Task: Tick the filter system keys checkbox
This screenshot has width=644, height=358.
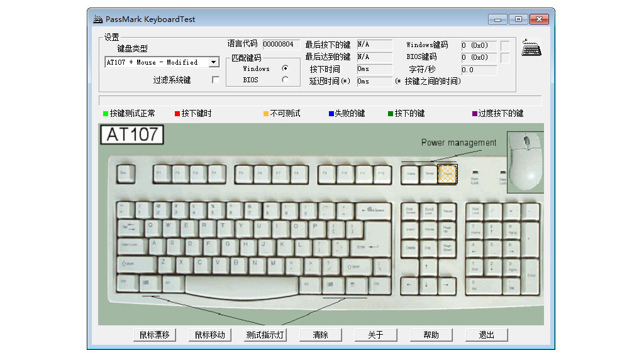Action: [x=216, y=80]
